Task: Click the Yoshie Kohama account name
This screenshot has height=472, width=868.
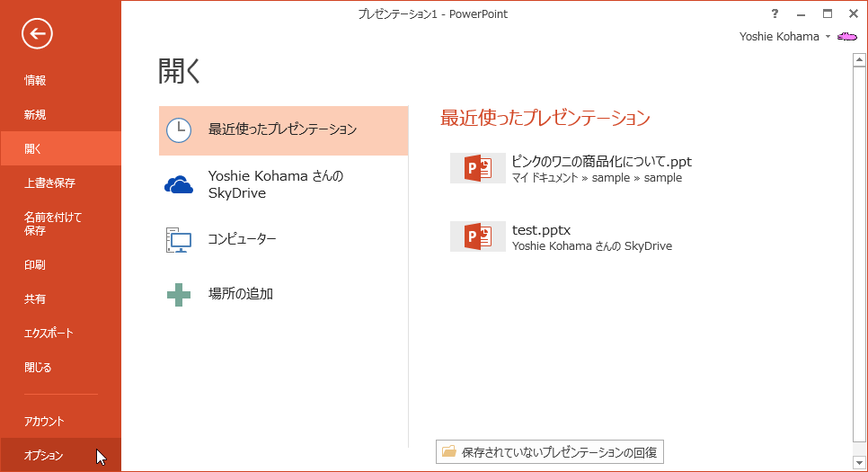Action: tap(779, 37)
